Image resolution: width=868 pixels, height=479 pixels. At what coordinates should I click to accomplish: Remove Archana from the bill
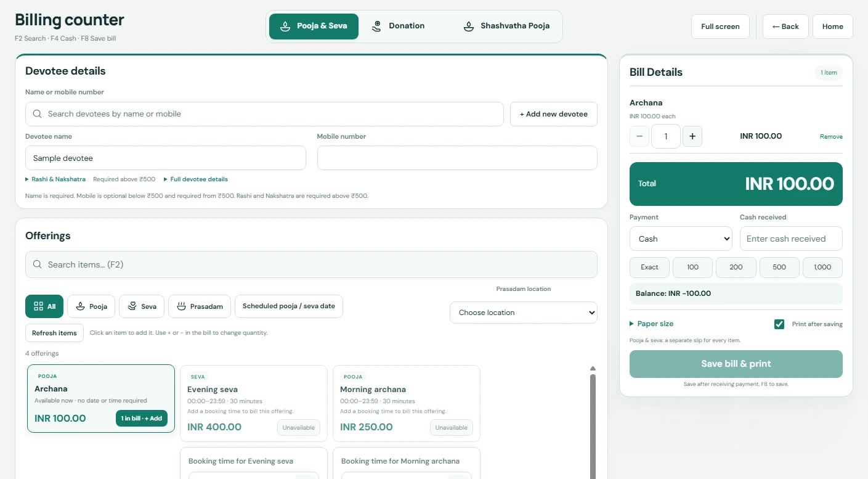(x=831, y=137)
